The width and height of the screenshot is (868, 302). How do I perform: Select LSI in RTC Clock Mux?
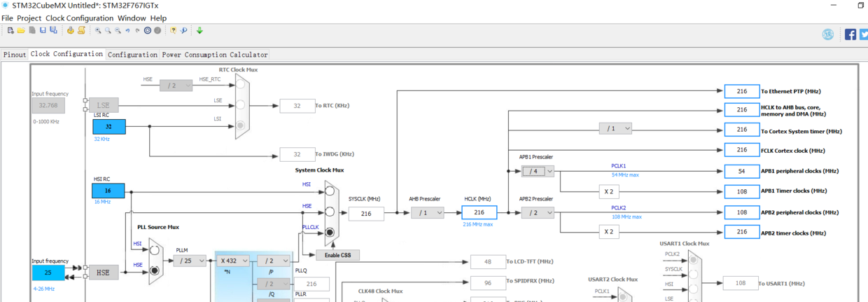241,125
